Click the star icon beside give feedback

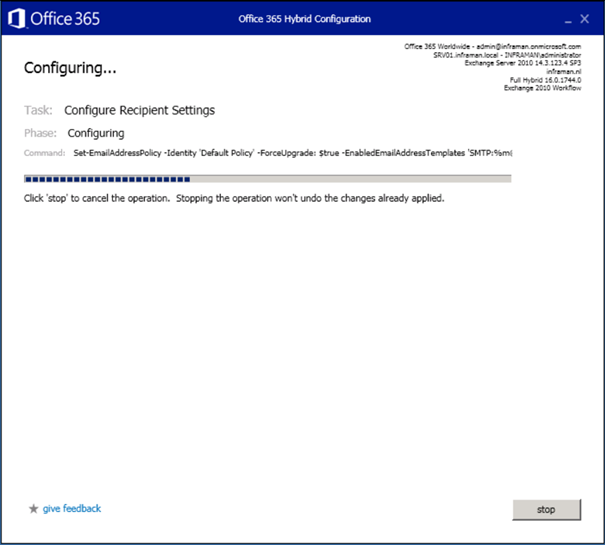[34, 509]
